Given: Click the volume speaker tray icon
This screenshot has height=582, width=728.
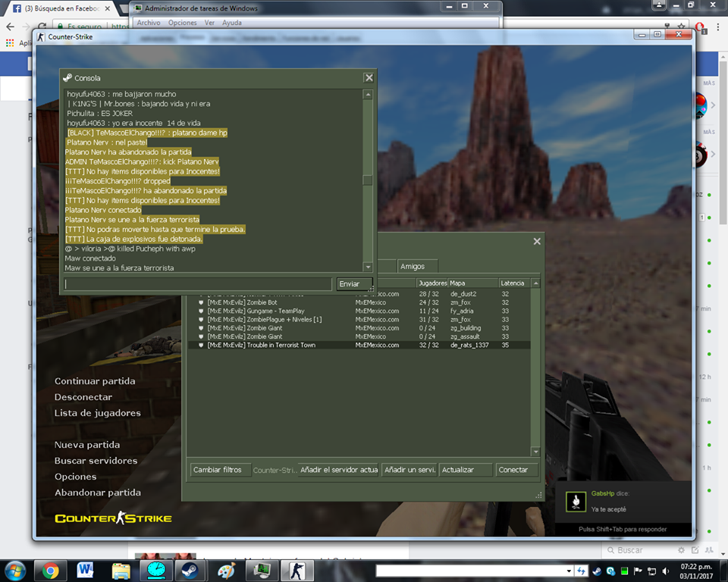Looking at the screenshot, I should (x=666, y=571).
